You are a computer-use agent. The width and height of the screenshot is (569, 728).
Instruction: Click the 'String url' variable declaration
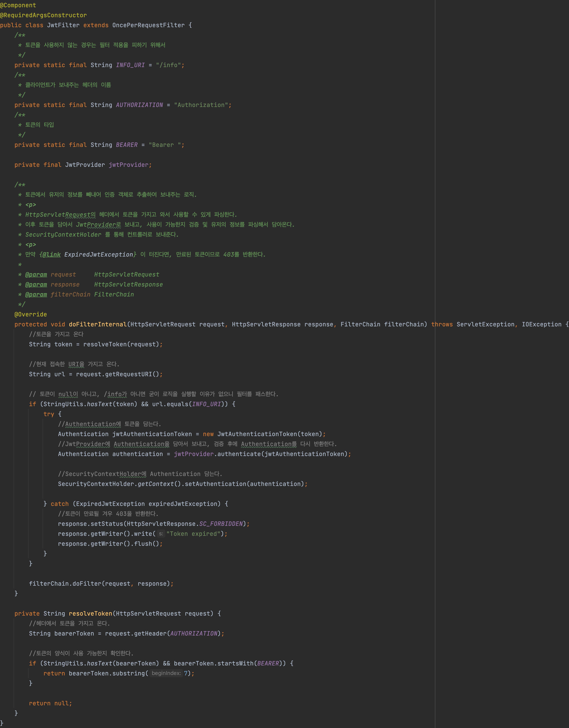47,374
